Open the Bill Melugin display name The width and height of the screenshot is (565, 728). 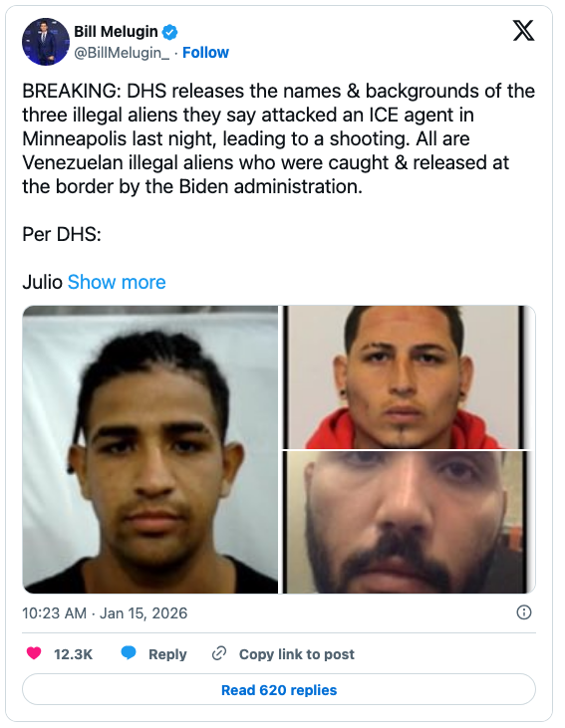pos(117,32)
